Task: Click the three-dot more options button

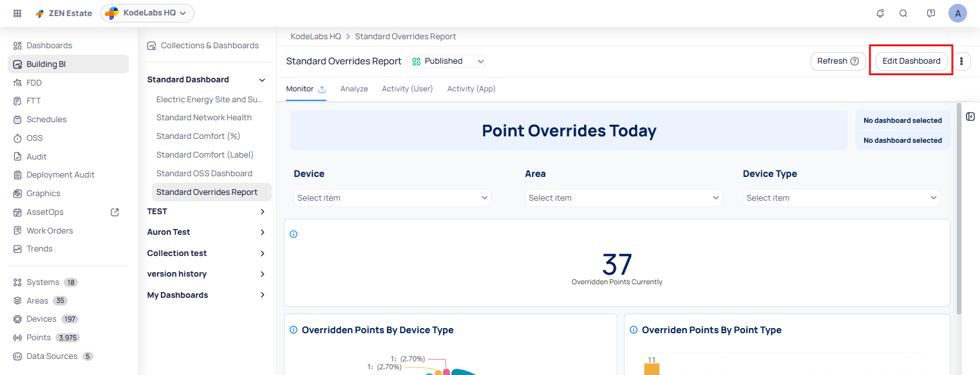Action: [961, 61]
